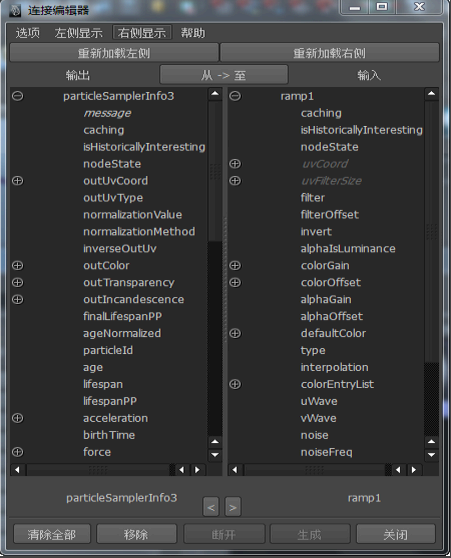Viewport: 451px width, 558px height.
Task: Click the left arrow button below lists
Action: click(x=211, y=507)
